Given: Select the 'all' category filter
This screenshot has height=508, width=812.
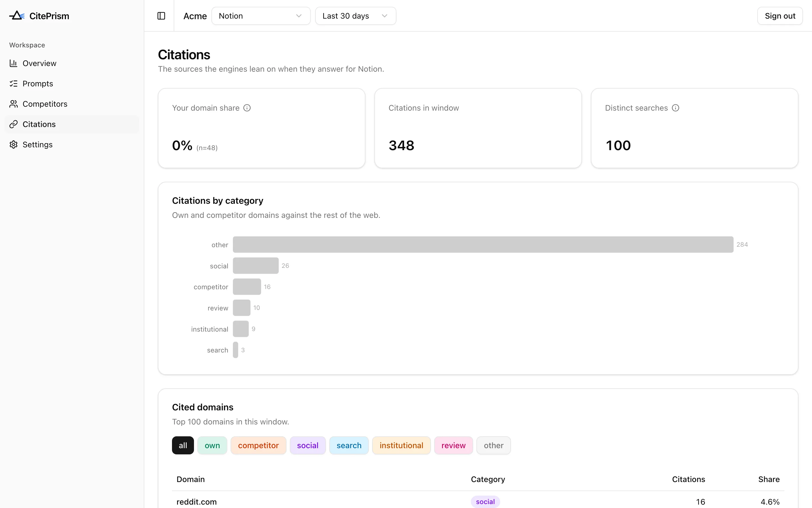Looking at the screenshot, I should 183,445.
